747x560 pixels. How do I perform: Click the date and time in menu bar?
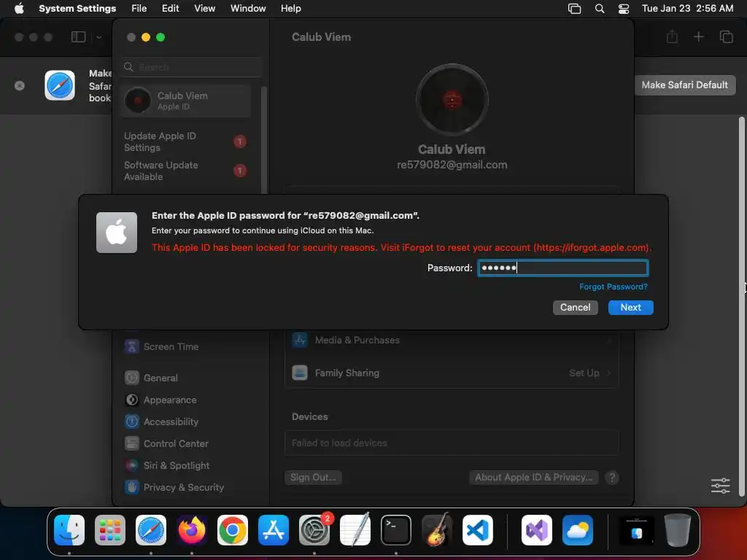(x=687, y=8)
